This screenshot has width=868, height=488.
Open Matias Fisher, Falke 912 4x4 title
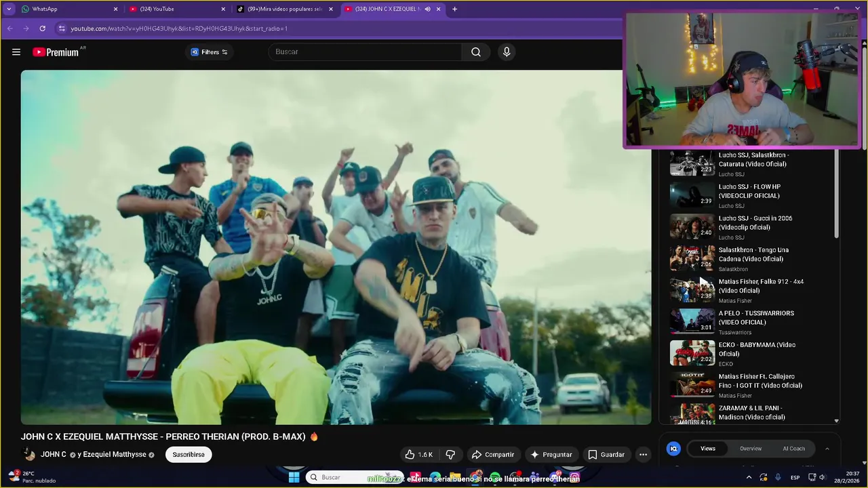point(761,286)
